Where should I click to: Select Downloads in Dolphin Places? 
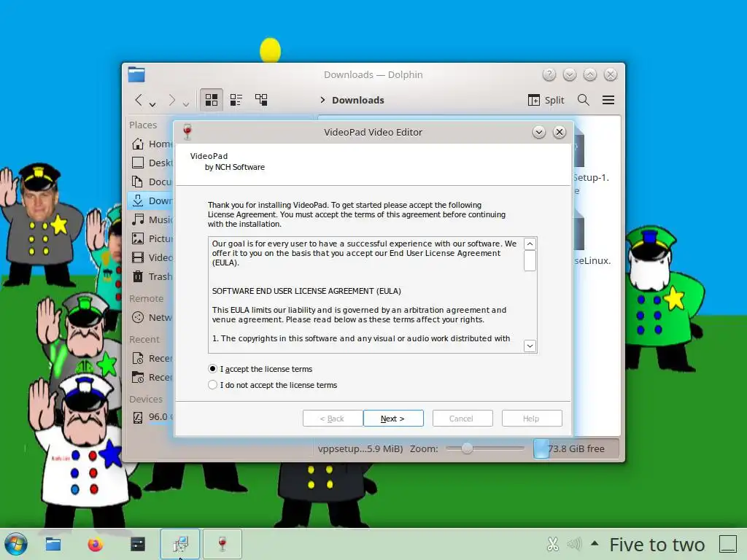click(x=152, y=201)
